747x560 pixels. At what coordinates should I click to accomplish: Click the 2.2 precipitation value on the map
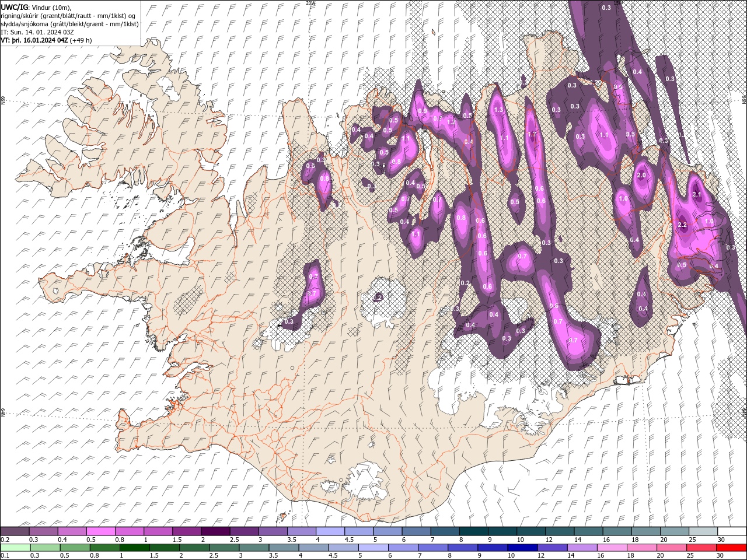click(x=683, y=225)
